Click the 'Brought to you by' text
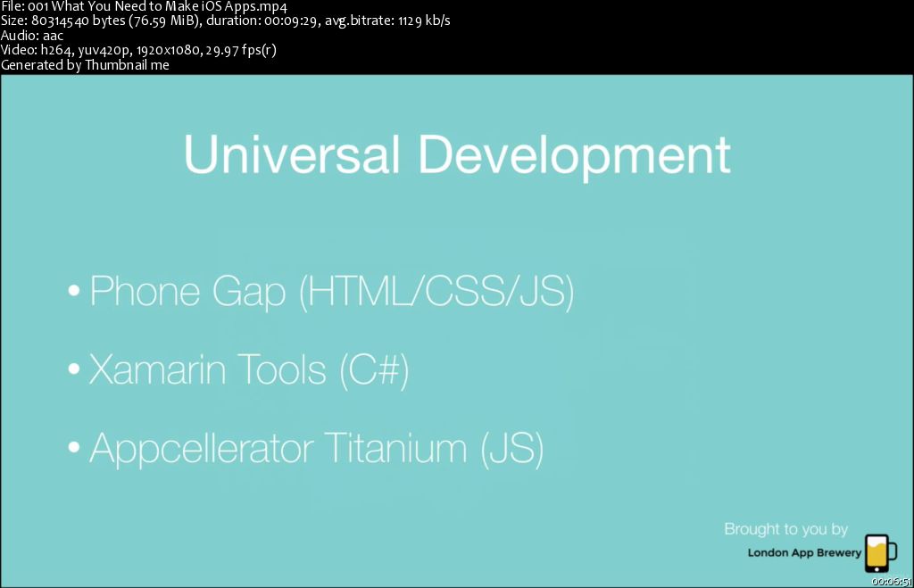914x588 pixels. [785, 529]
